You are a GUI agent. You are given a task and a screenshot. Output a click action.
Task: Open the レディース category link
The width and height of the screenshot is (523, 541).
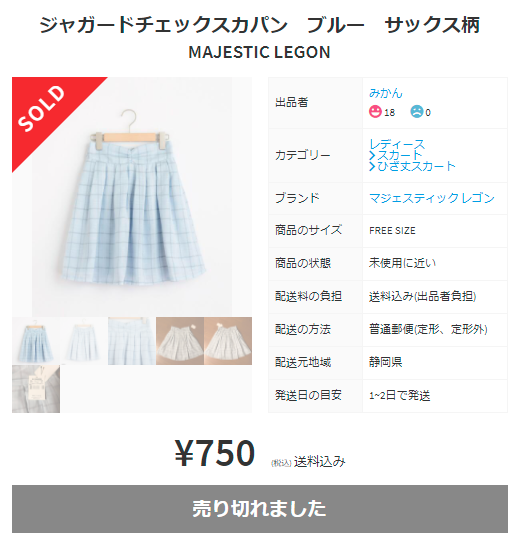click(397, 144)
